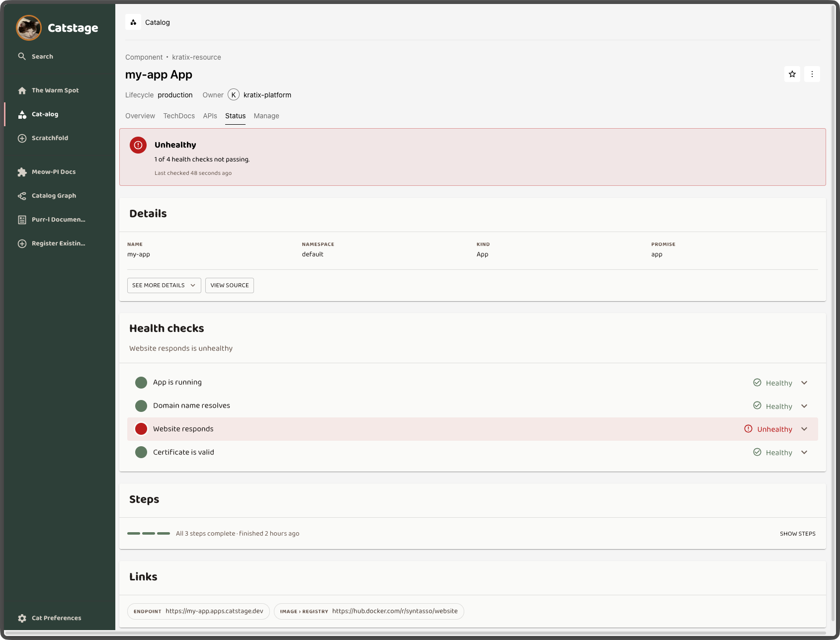Open the Docker hub image registry link
This screenshot has width=840, height=640.
coord(369,611)
